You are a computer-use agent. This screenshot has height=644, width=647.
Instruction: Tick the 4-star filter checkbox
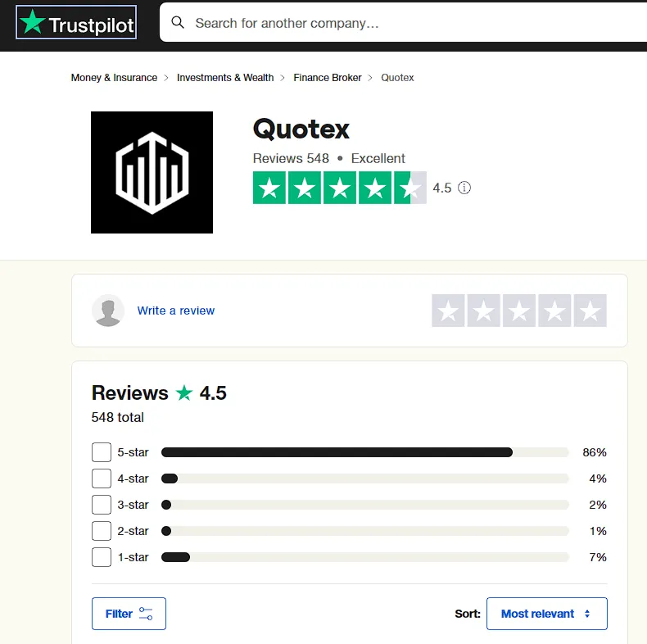[102, 478]
